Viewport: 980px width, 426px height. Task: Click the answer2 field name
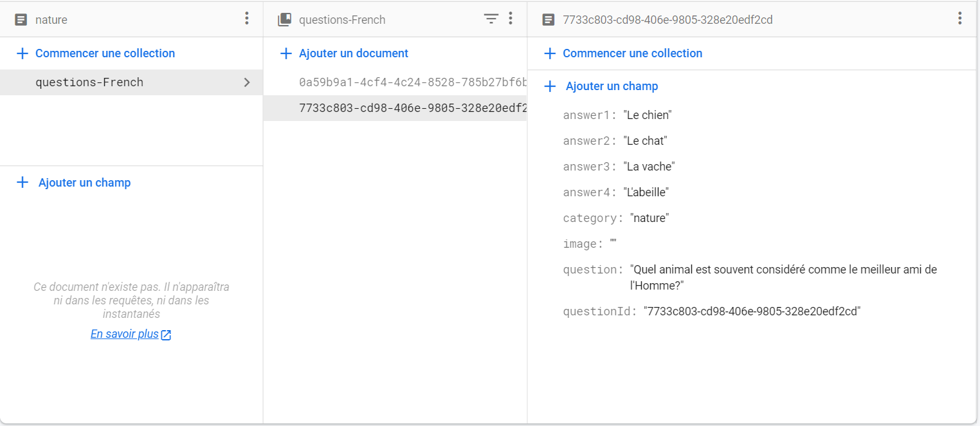(x=590, y=141)
